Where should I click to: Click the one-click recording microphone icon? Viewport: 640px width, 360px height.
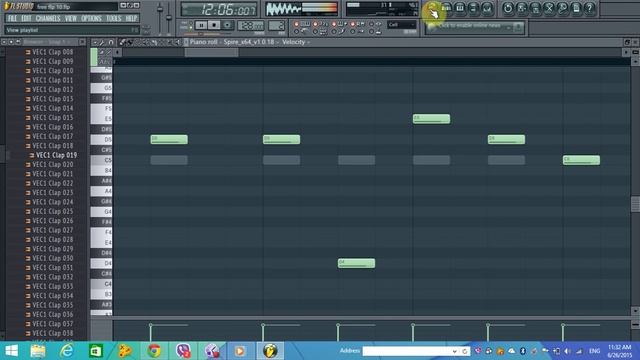(562, 8)
